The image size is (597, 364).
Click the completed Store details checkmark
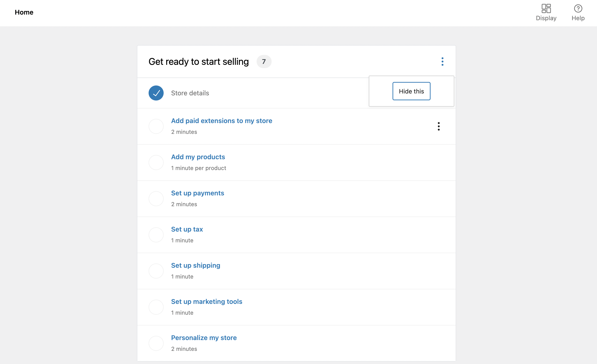156,93
